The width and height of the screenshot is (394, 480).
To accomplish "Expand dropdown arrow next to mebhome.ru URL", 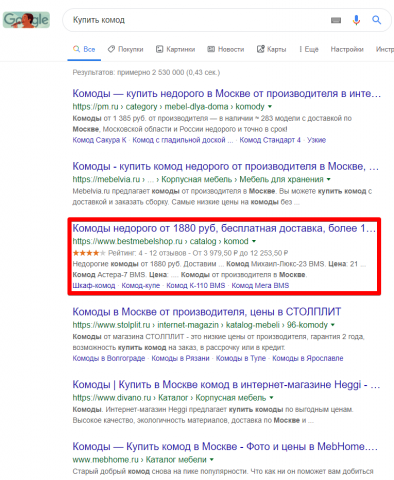I will 211,460.
